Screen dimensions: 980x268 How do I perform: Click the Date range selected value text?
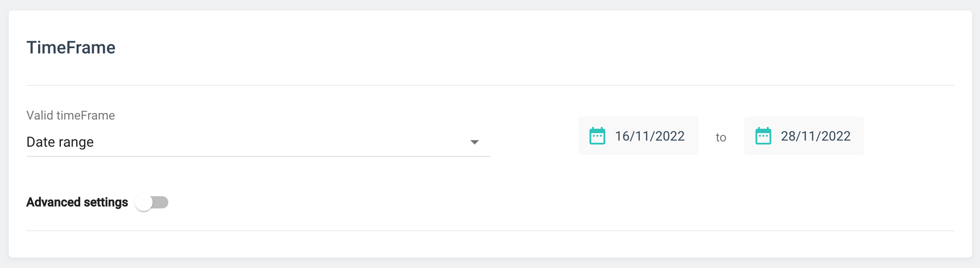pyautogui.click(x=60, y=142)
